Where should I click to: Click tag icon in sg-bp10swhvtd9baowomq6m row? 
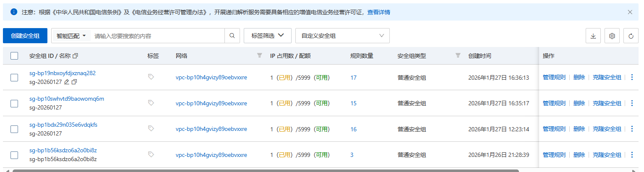(151, 102)
